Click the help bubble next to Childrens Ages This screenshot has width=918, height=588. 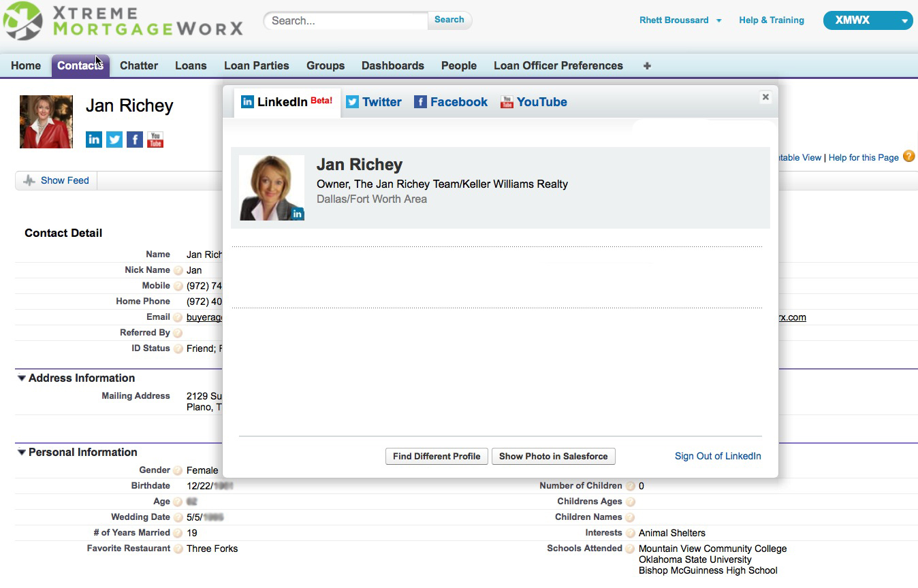[x=631, y=502]
